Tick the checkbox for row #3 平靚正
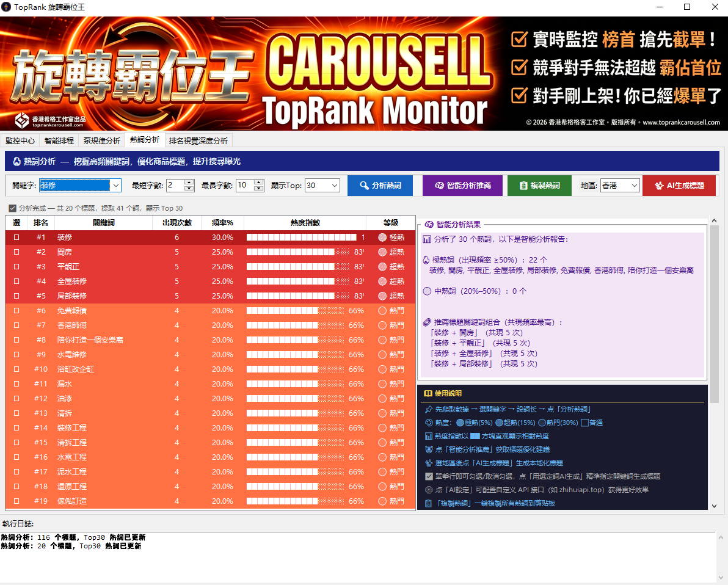 pyautogui.click(x=16, y=266)
